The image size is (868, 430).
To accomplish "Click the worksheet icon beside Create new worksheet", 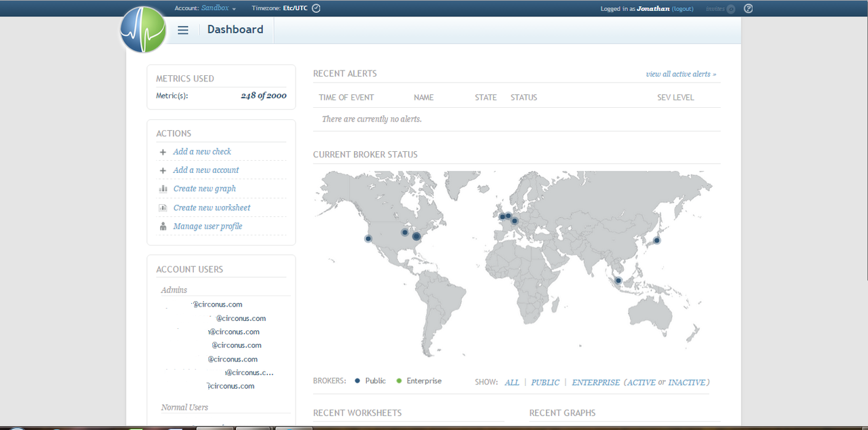I will 163,208.
